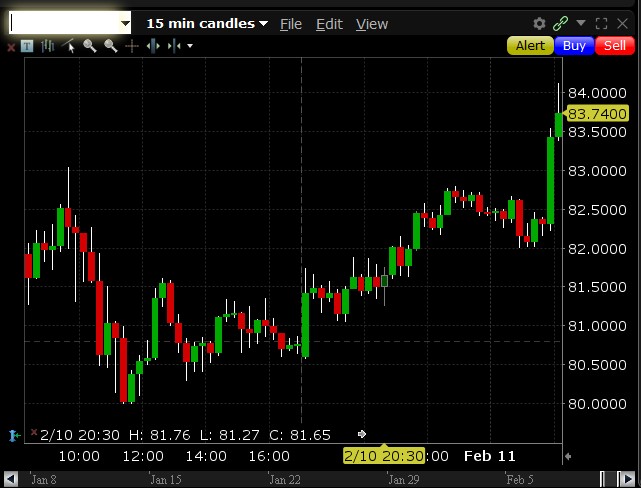Click the Jan 22 label on the scroll timeline
Image resolution: width=641 pixels, height=488 pixels.
click(x=285, y=479)
